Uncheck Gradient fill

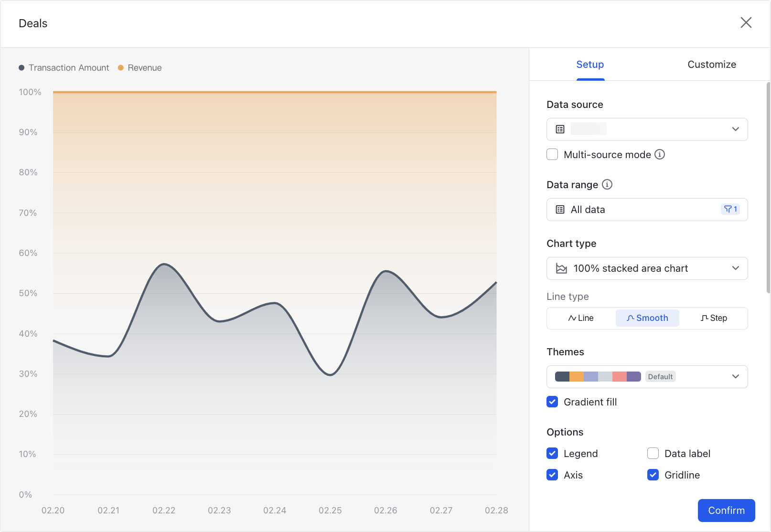click(x=552, y=402)
